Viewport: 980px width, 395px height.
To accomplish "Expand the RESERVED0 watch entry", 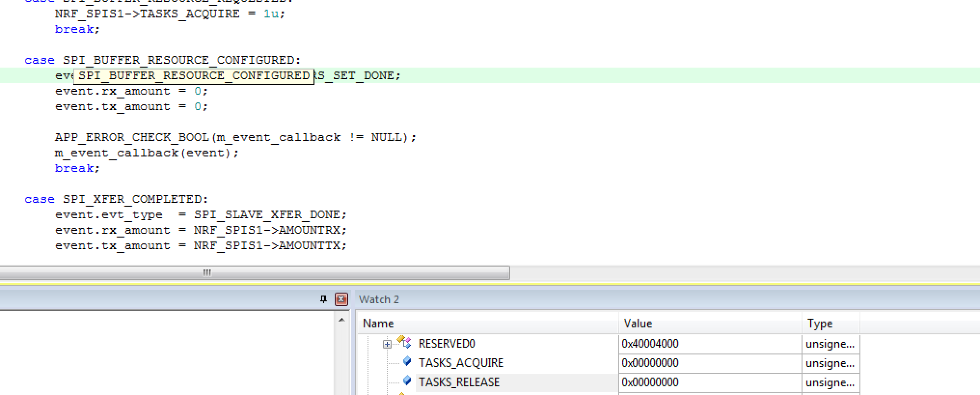I will pos(387,344).
